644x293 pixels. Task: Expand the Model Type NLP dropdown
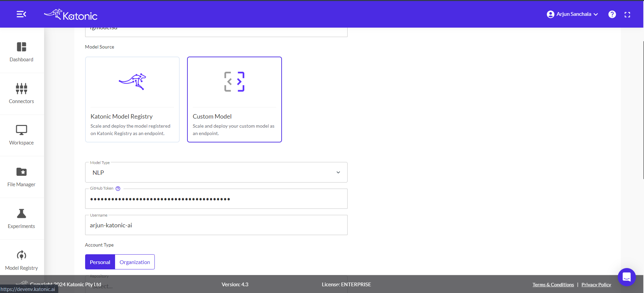pyautogui.click(x=216, y=172)
